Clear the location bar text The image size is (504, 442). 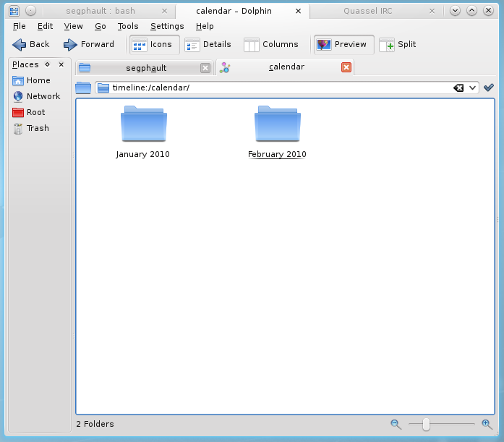(x=458, y=88)
